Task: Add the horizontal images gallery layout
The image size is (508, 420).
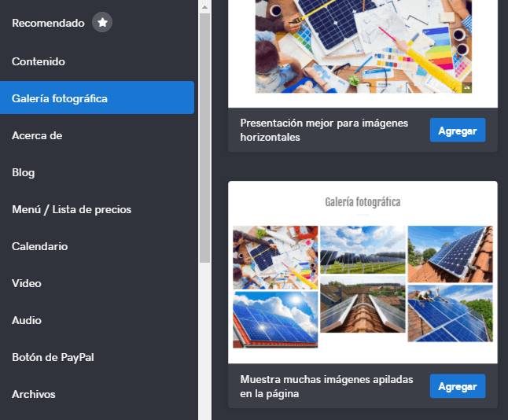Action: click(x=458, y=131)
